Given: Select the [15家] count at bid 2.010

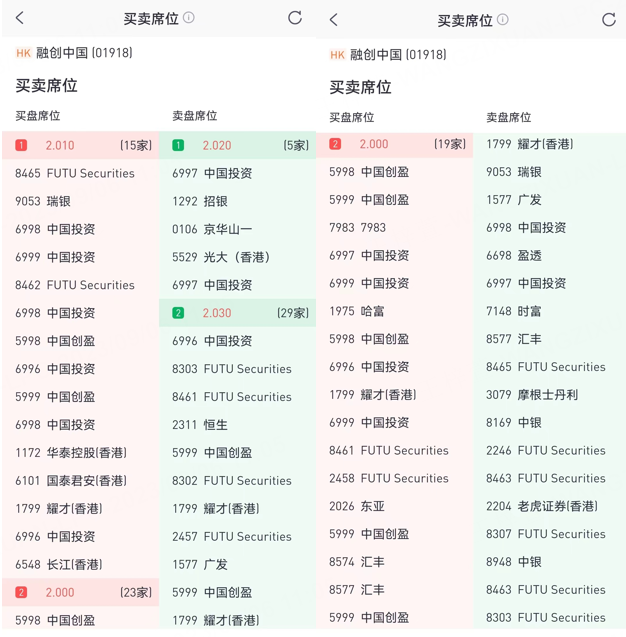Looking at the screenshot, I should click(x=136, y=145).
